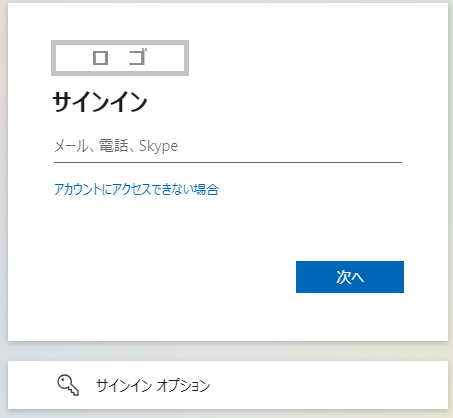
Task: Click the Skype word in the placeholder text
Action: [158, 146]
